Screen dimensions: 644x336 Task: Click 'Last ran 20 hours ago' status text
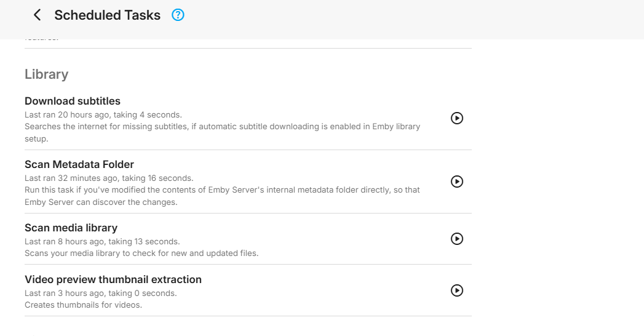pyautogui.click(x=103, y=114)
